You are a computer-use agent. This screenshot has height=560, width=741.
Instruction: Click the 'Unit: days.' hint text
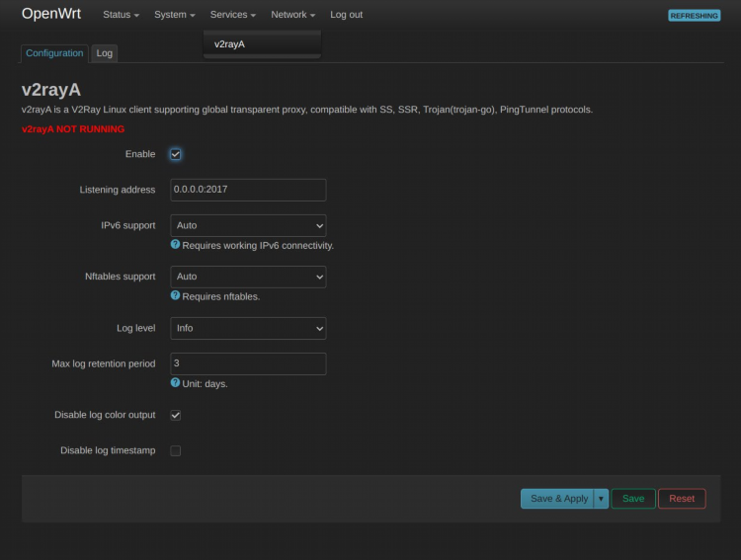click(x=206, y=384)
